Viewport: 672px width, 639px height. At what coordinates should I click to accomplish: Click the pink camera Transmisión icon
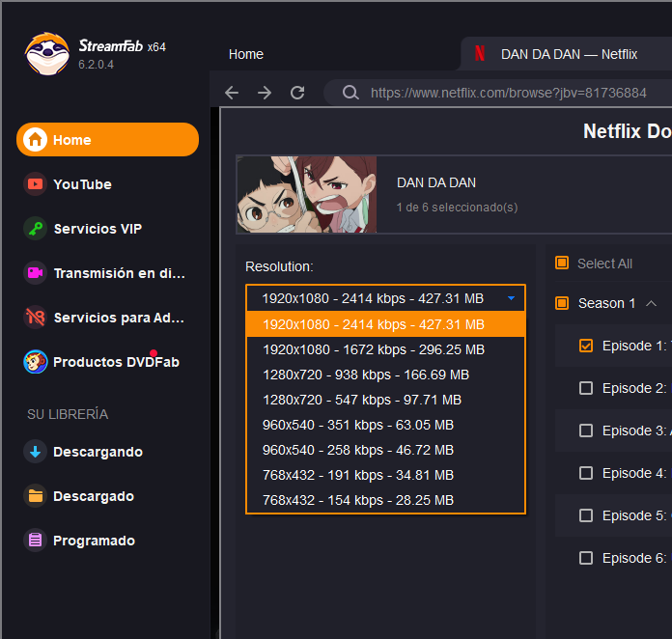(35, 272)
